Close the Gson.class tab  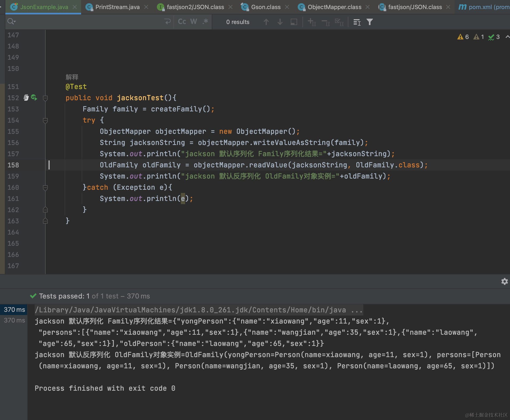click(x=287, y=7)
